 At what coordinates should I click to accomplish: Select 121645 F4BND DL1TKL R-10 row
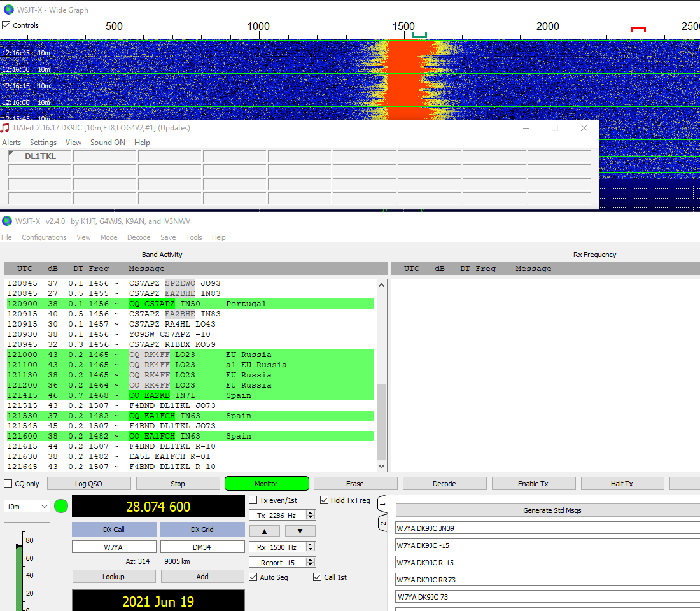[x=190, y=467]
